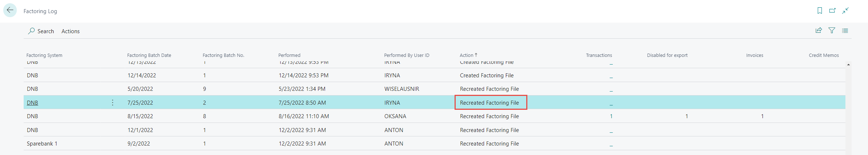Select the Recreated Factoring File highlighted cell
This screenshot has width=868, height=155.
coord(490,103)
